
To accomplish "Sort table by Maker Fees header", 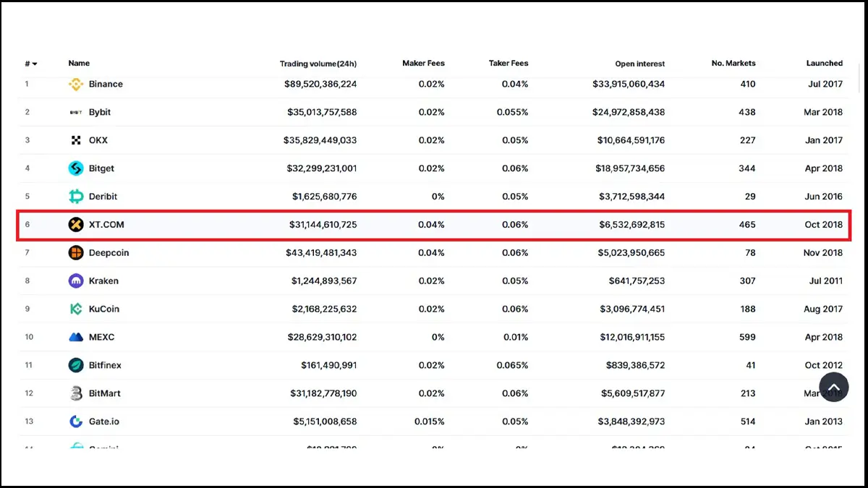I will click(423, 63).
